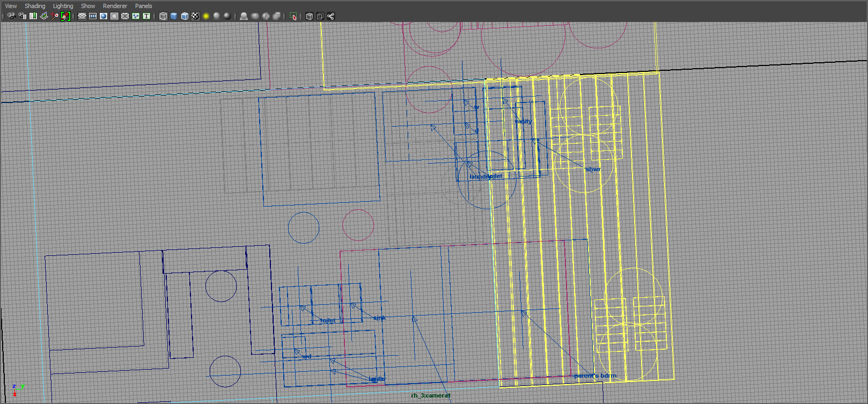The height and width of the screenshot is (404, 868).
Task: Open the Panels menu
Action: coord(143,6)
